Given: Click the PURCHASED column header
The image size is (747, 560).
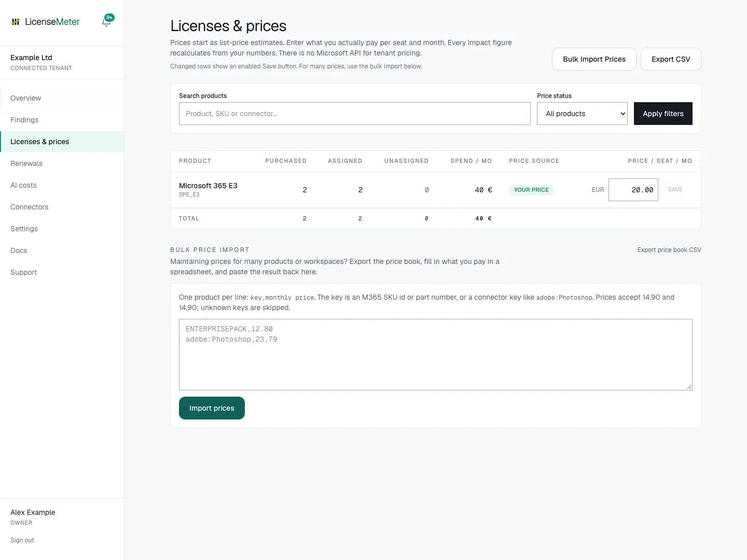Looking at the screenshot, I should [286, 161].
